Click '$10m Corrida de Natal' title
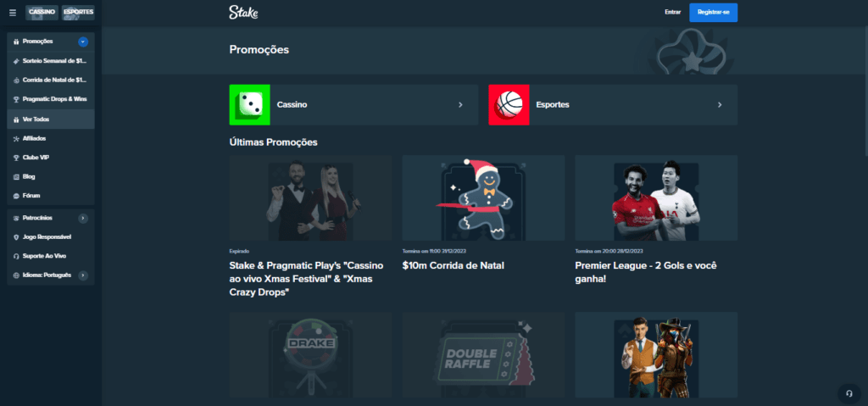Image resolution: width=868 pixels, height=406 pixels. pos(453,265)
